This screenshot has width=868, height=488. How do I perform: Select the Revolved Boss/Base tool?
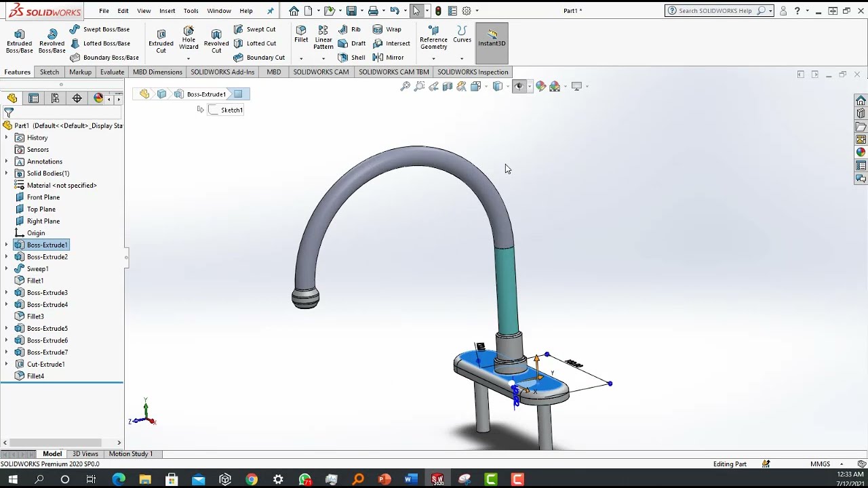click(52, 41)
